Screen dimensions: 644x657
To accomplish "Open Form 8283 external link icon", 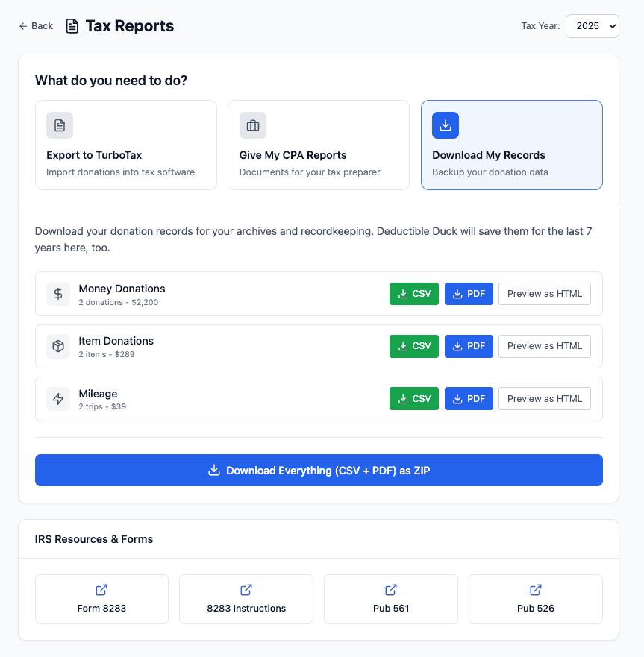I will pos(101,590).
